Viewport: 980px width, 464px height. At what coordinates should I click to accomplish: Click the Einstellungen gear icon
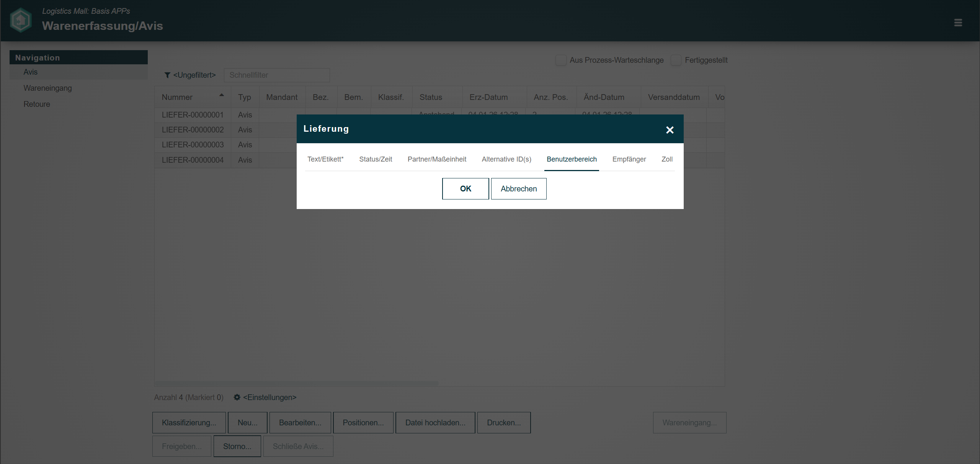237,397
